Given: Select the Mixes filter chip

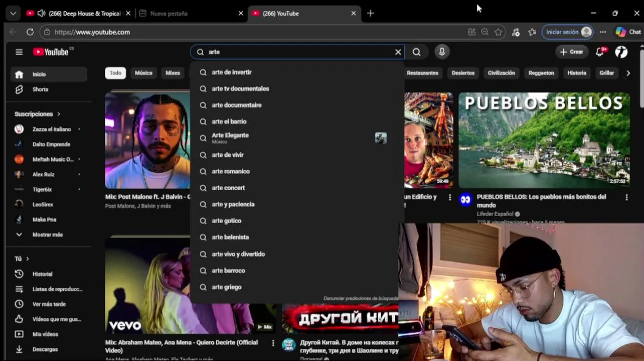Looking at the screenshot, I should pos(173,73).
